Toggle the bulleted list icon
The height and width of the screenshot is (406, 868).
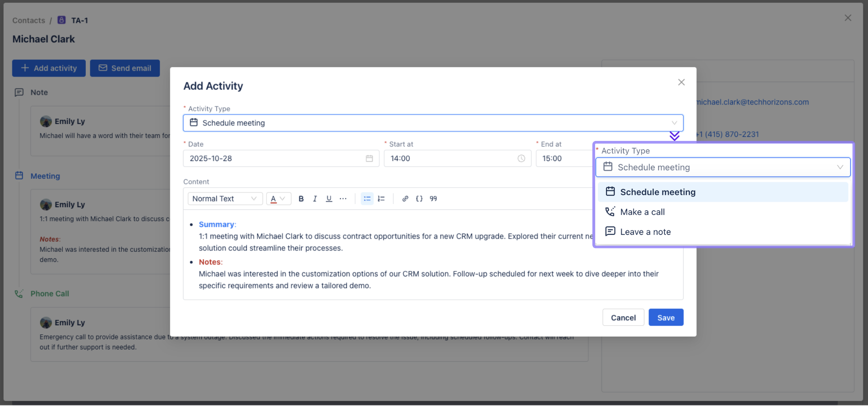[367, 199]
